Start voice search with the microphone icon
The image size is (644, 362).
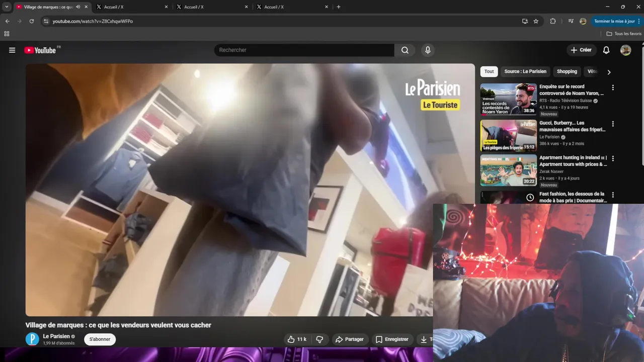coord(428,50)
